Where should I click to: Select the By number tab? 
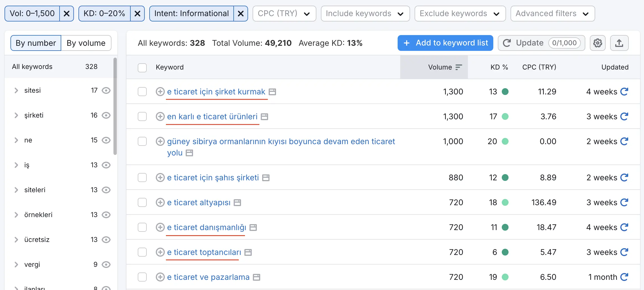coord(36,43)
